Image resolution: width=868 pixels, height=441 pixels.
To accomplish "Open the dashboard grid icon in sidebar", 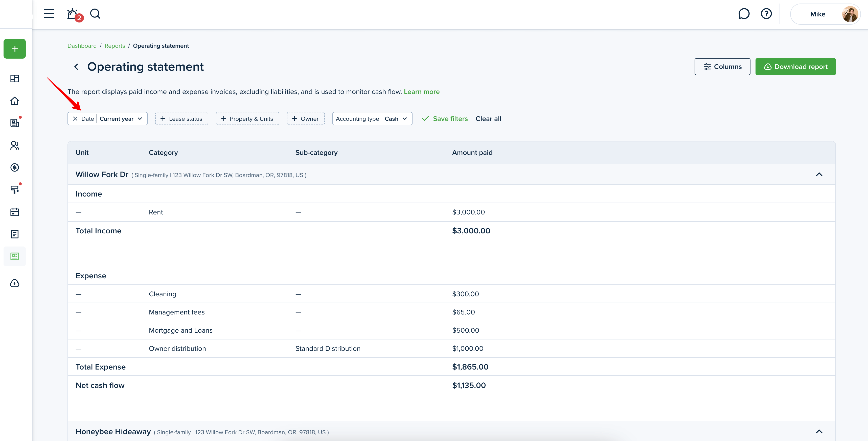I will coord(15,79).
